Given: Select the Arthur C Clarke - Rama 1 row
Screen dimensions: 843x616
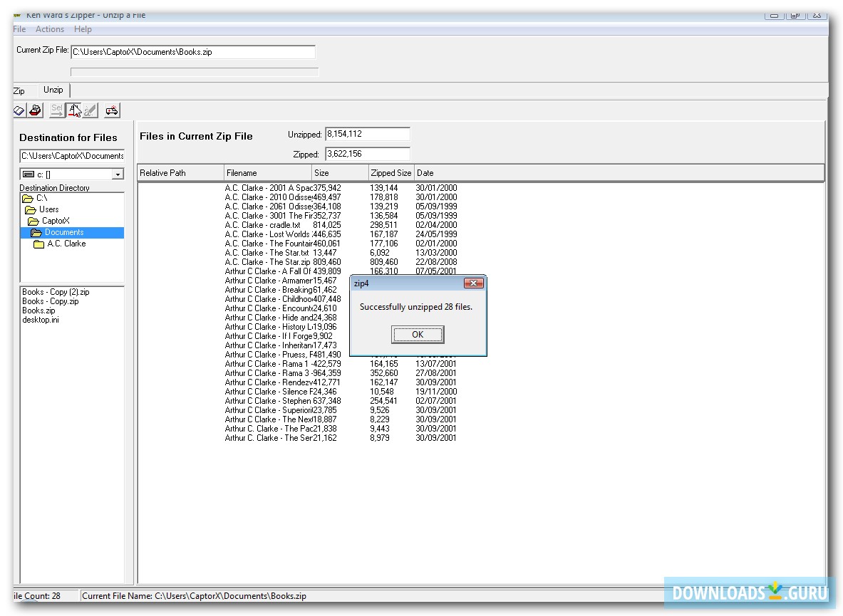Looking at the screenshot, I should (x=341, y=364).
